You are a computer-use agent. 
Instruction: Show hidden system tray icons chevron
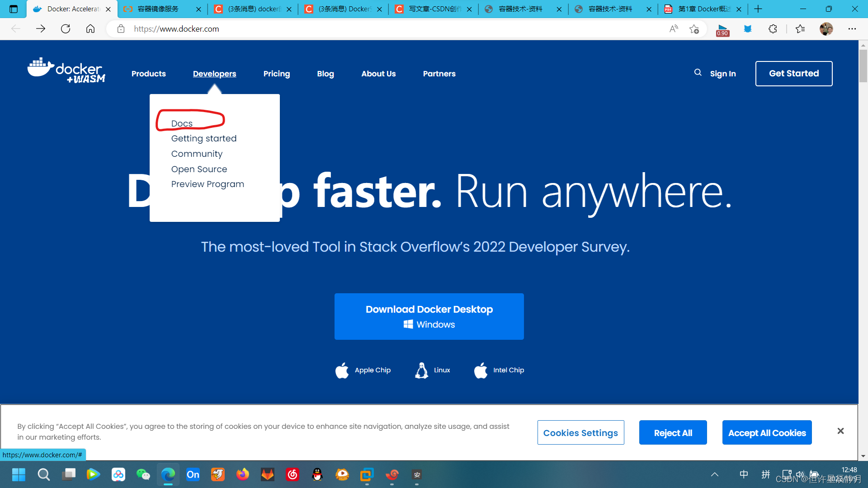(715, 474)
